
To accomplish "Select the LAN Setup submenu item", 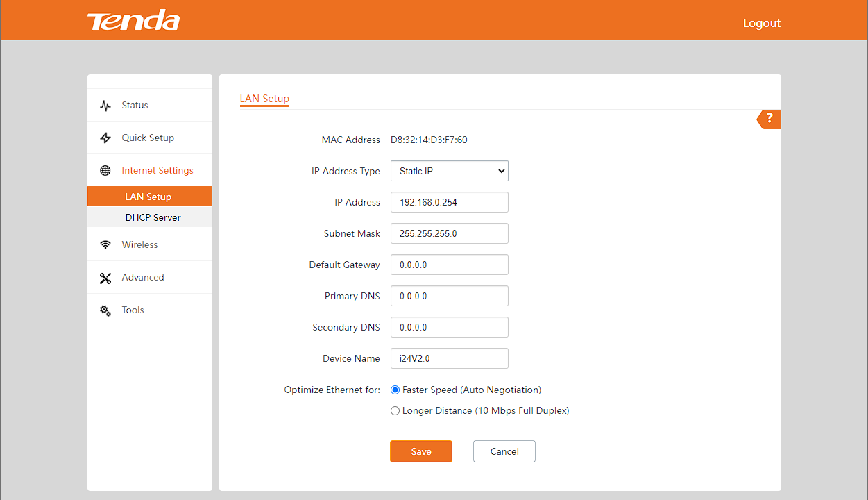I will tap(150, 197).
